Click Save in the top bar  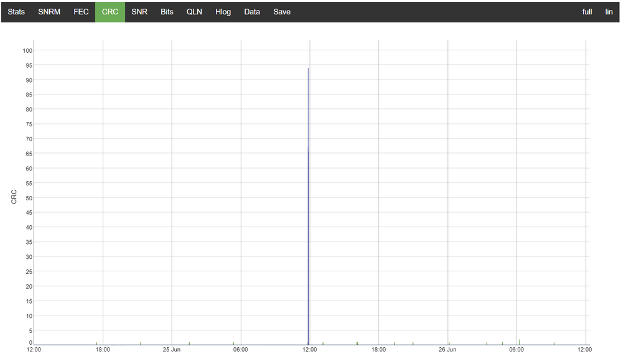(282, 12)
